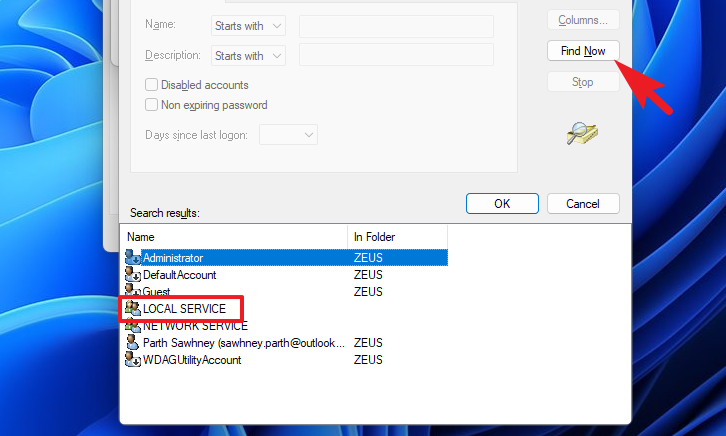The height and width of the screenshot is (436, 726).
Task: Expand the Days since last logon dropdown
Action: tap(288, 135)
